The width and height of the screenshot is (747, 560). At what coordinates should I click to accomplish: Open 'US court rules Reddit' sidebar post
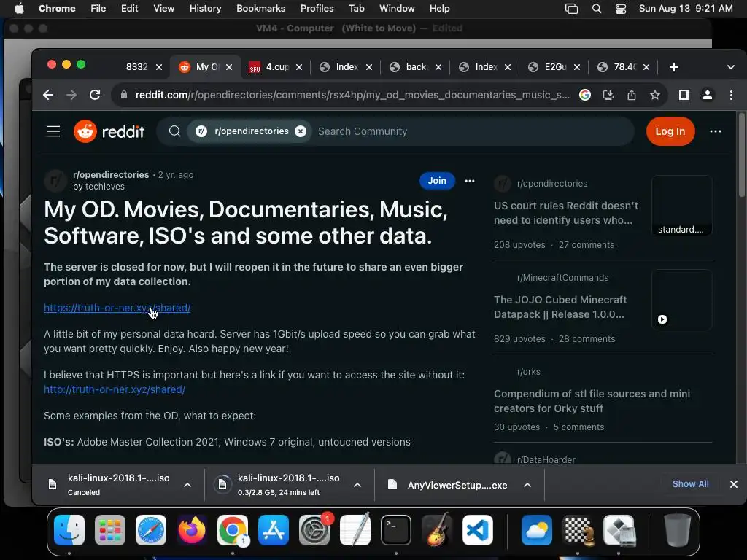(566, 213)
